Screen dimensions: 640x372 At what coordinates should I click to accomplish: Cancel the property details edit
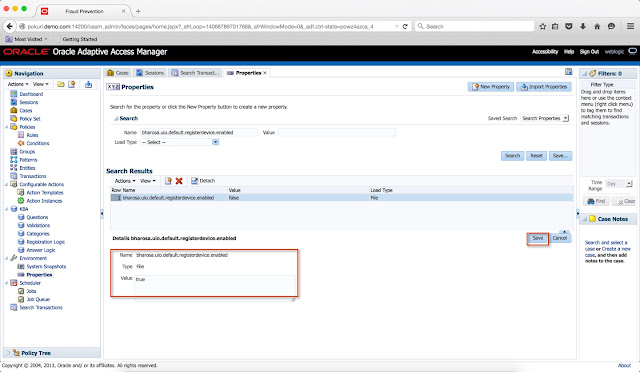click(x=560, y=238)
